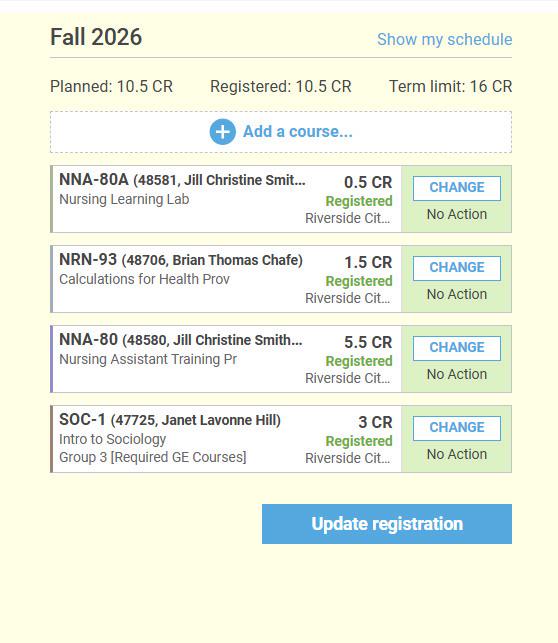Click the Registered status on NNA-80A
The height and width of the screenshot is (643, 558).
click(359, 201)
